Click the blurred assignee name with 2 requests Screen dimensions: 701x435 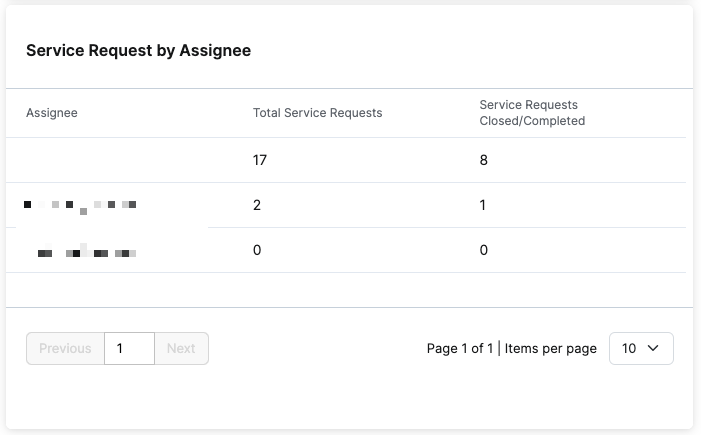[x=80, y=206]
